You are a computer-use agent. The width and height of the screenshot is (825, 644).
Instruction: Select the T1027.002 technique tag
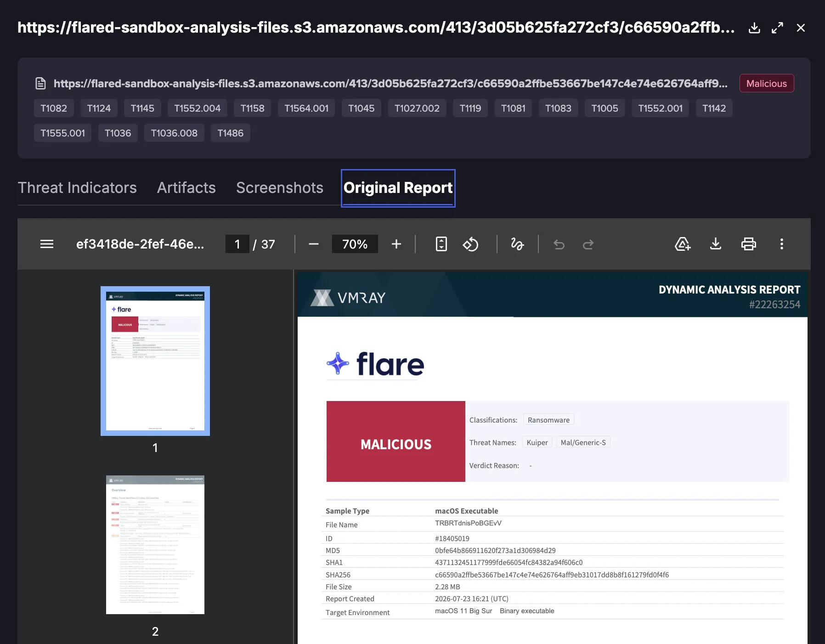click(417, 108)
